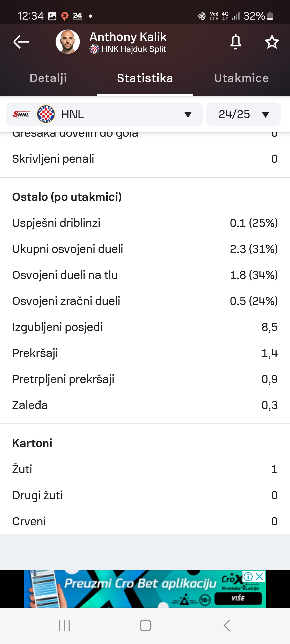Tap the back arrow icon
This screenshot has width=290, height=644.
[21, 42]
